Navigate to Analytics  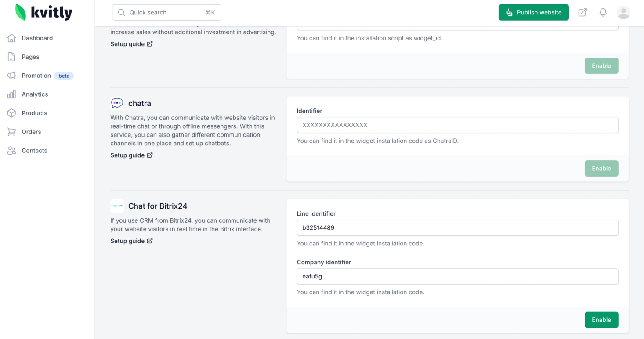click(x=35, y=94)
